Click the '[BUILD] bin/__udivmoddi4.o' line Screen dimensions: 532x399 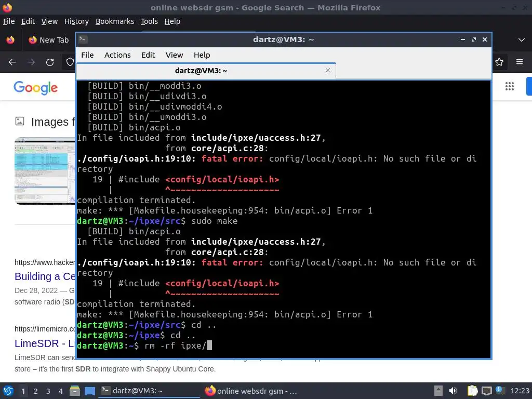point(155,107)
